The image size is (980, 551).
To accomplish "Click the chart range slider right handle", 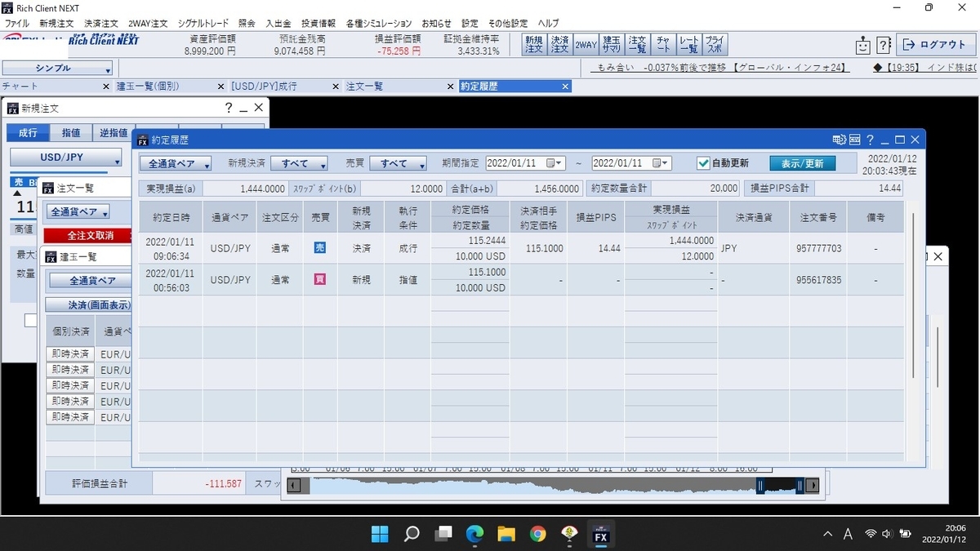I will [x=802, y=486].
